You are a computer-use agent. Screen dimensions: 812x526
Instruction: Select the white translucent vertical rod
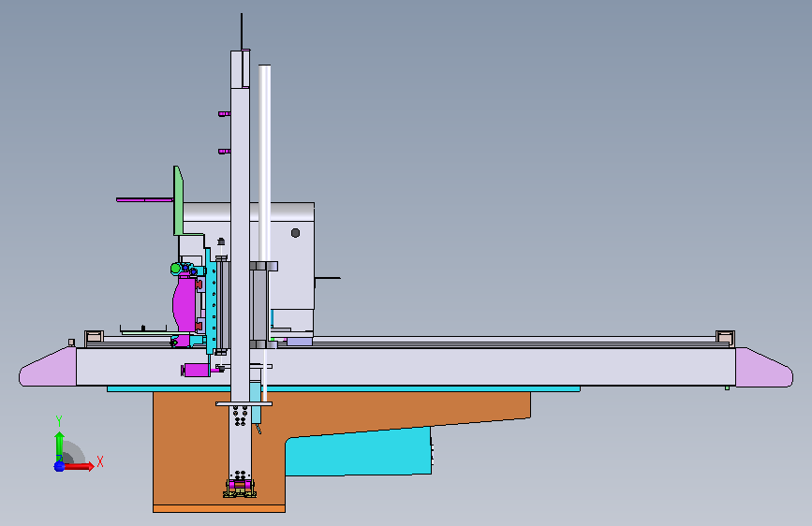click(265, 163)
